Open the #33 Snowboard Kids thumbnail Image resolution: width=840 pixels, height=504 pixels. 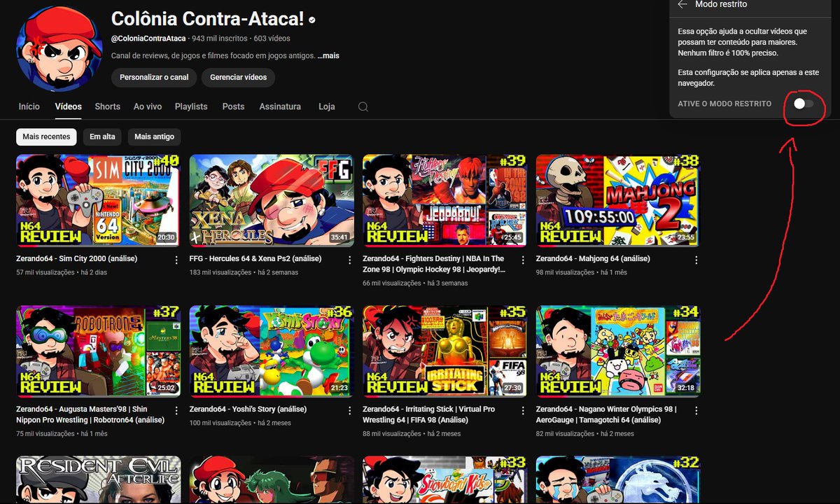(444, 480)
